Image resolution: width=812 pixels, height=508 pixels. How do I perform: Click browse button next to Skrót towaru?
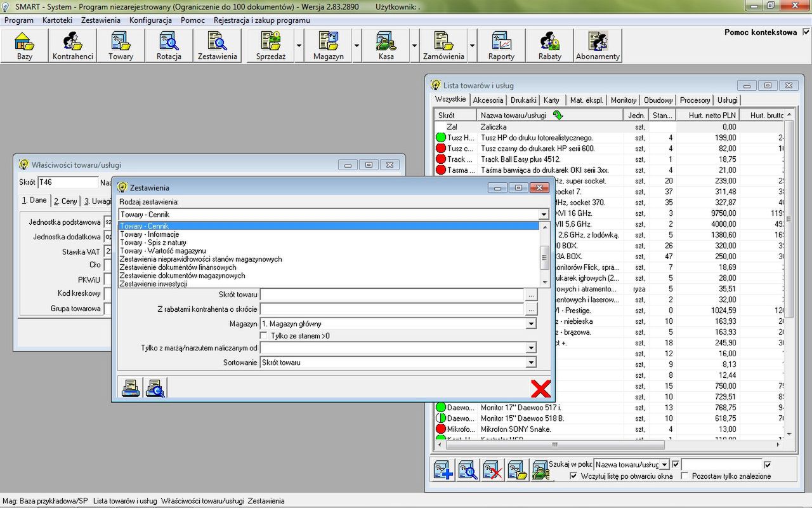[532, 295]
